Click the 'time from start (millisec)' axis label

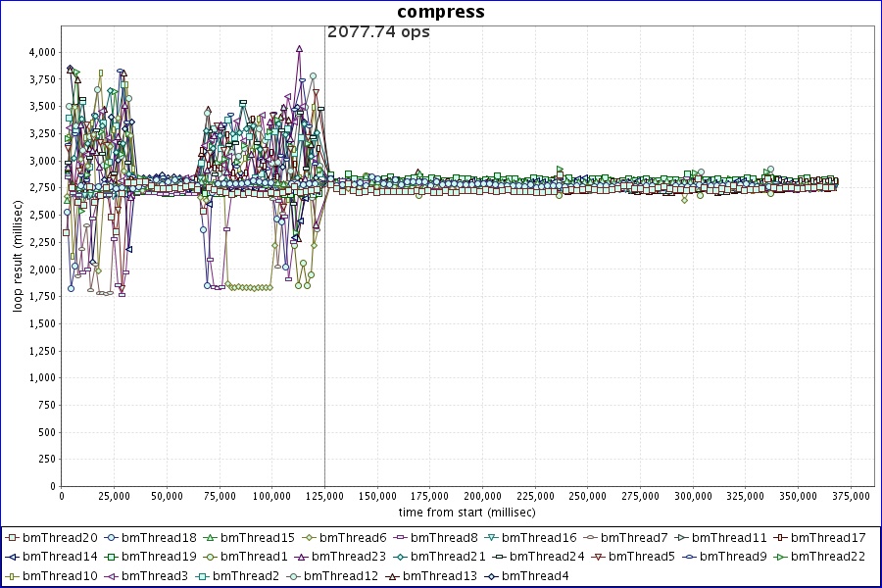(x=466, y=513)
